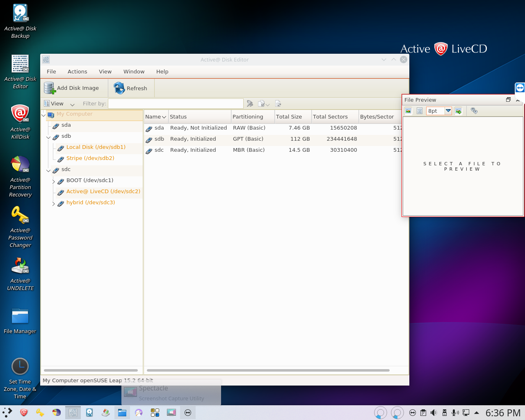Click the volume icon in system tray
Viewport: 525px width, 420px height.
[x=434, y=413]
